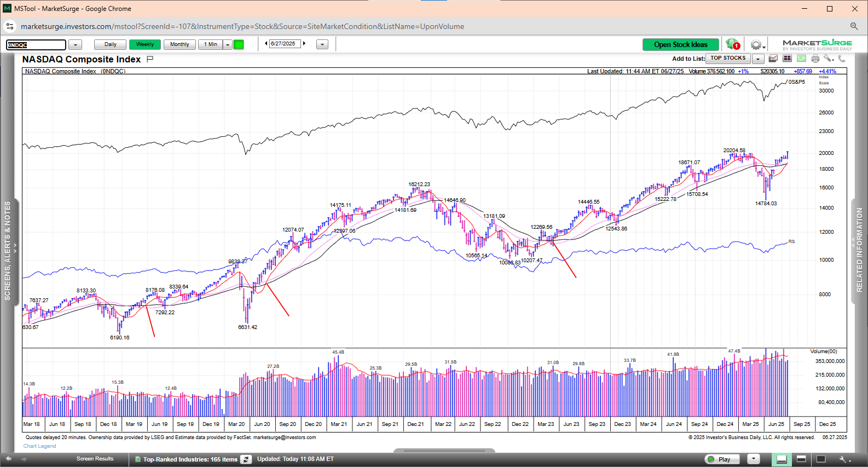
Task: Open the wrench tools menu near printer
Action: click(829, 59)
